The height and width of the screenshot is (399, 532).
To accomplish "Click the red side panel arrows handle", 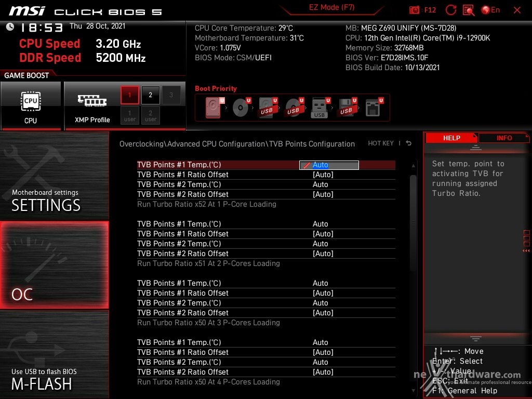I will [526, 241].
